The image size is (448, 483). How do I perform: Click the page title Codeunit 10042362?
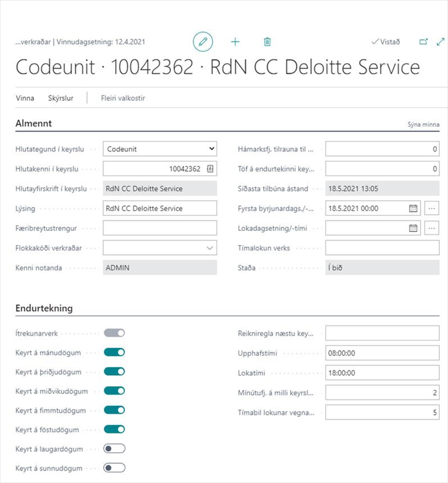point(217,67)
